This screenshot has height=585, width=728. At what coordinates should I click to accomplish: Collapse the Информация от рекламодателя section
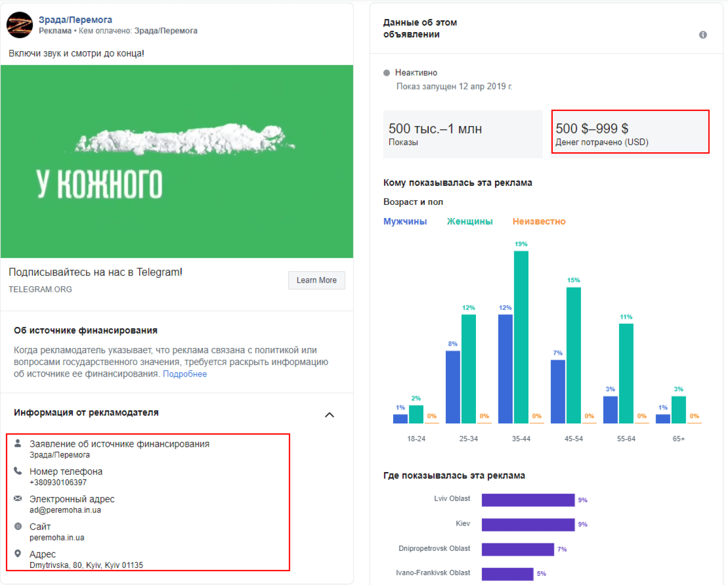329,415
